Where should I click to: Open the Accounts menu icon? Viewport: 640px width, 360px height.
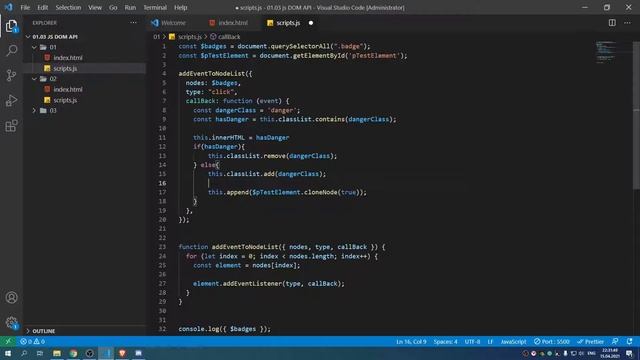click(11, 298)
